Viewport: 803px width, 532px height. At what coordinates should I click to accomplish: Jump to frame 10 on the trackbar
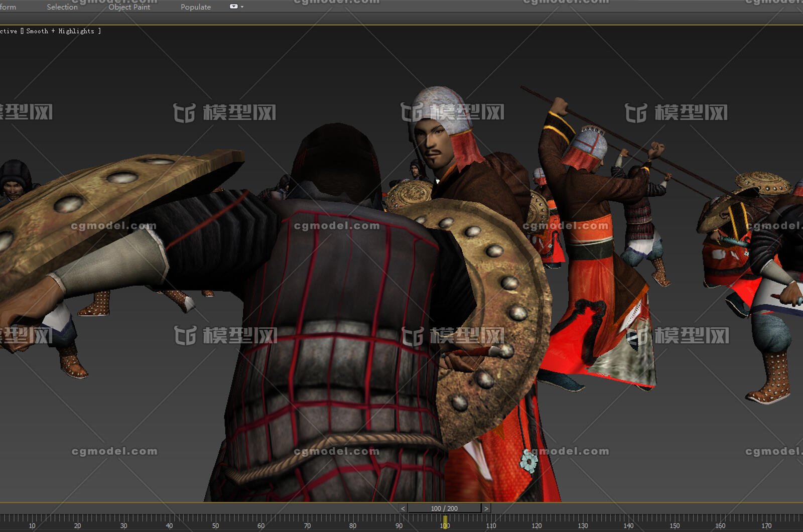click(32, 525)
